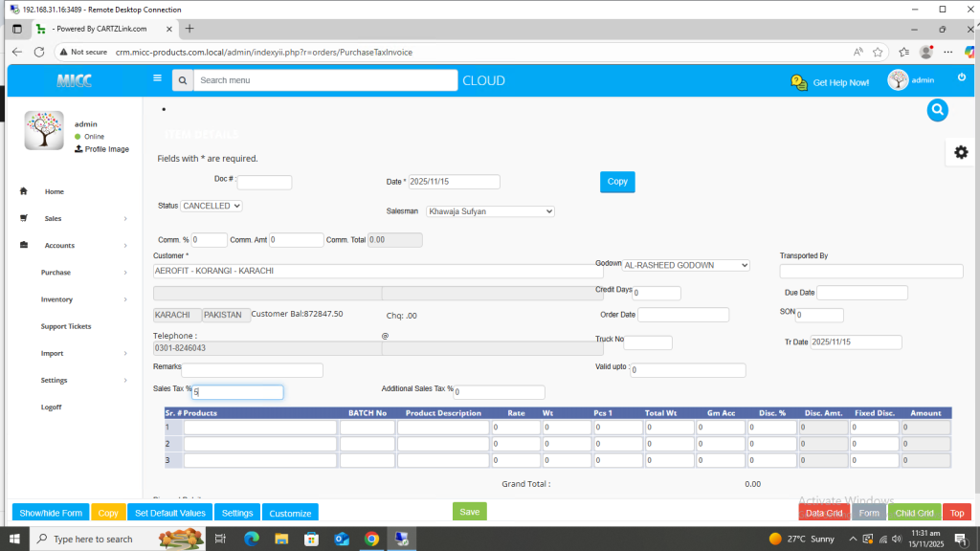
Task: Click the Profile Image upload link
Action: 101,149
